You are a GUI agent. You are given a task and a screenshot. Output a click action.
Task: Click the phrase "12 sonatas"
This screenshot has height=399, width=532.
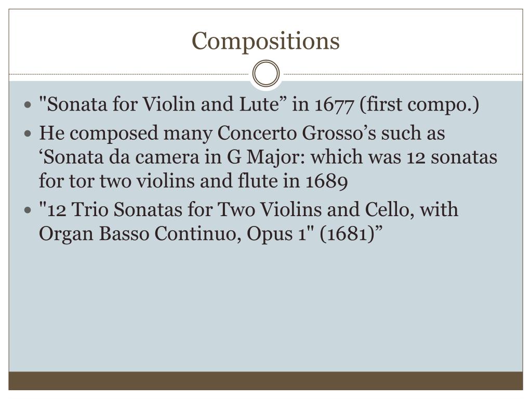coord(451,157)
